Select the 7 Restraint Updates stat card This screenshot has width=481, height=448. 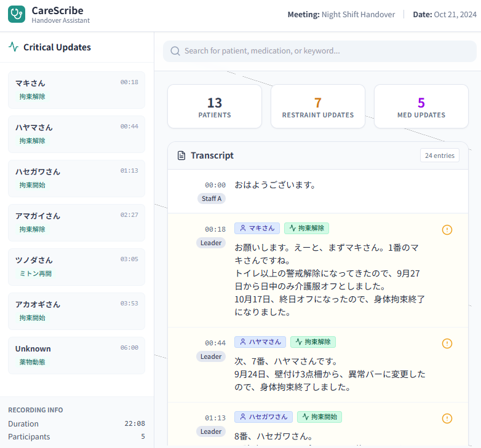point(318,106)
